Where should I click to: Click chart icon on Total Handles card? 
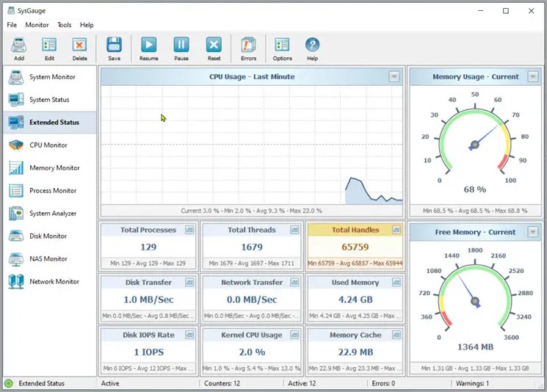pos(396,230)
